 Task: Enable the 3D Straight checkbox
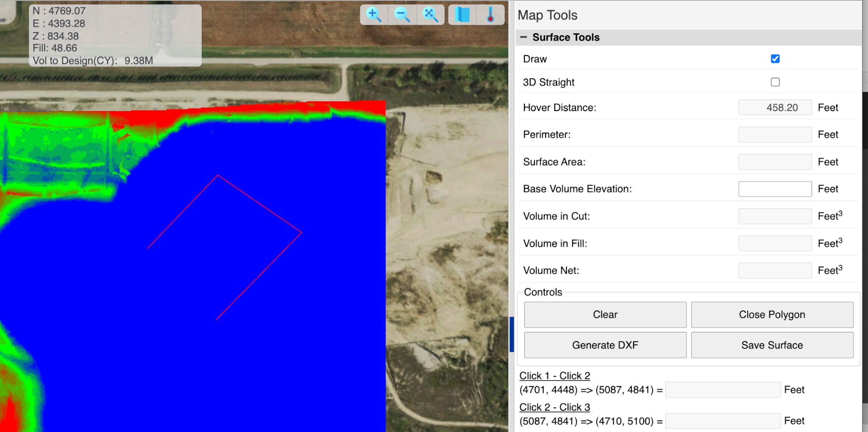[x=775, y=82]
